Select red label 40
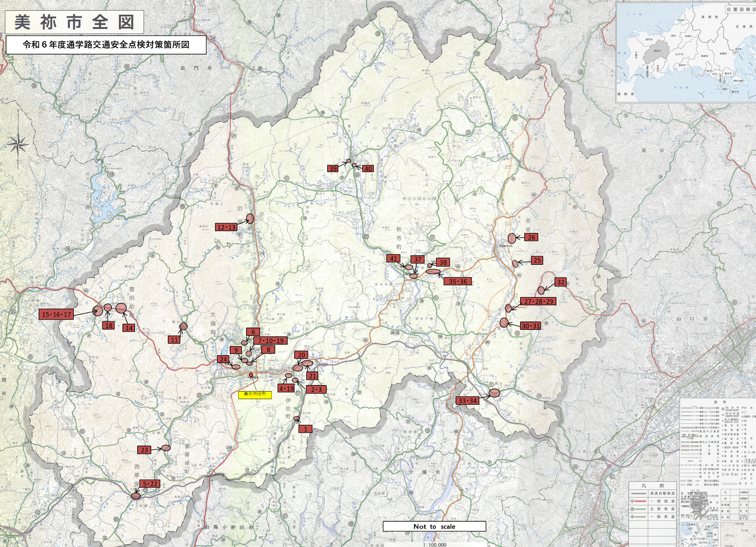The image size is (756, 547). tap(368, 169)
